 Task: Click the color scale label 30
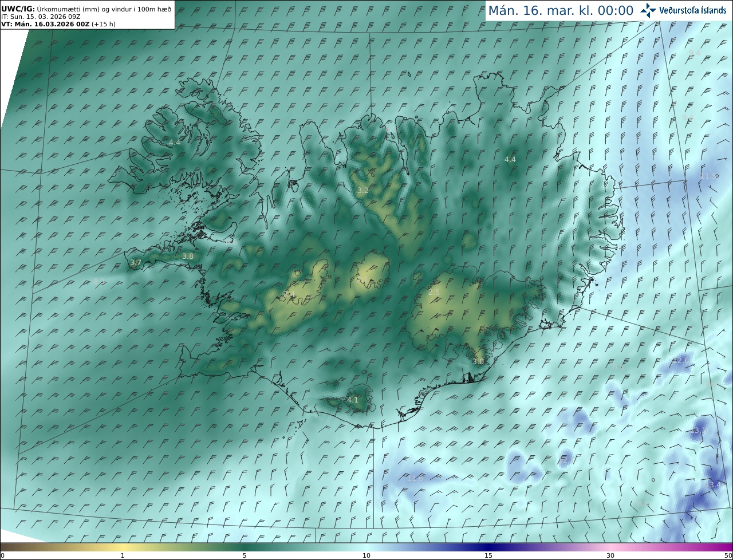[610, 555]
